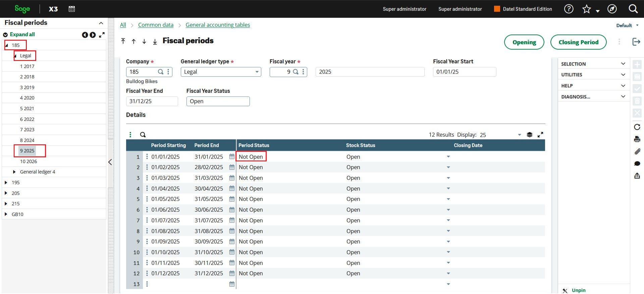Open row 5 actions three-dot menu
This screenshot has height=294, width=644.
(x=147, y=199)
